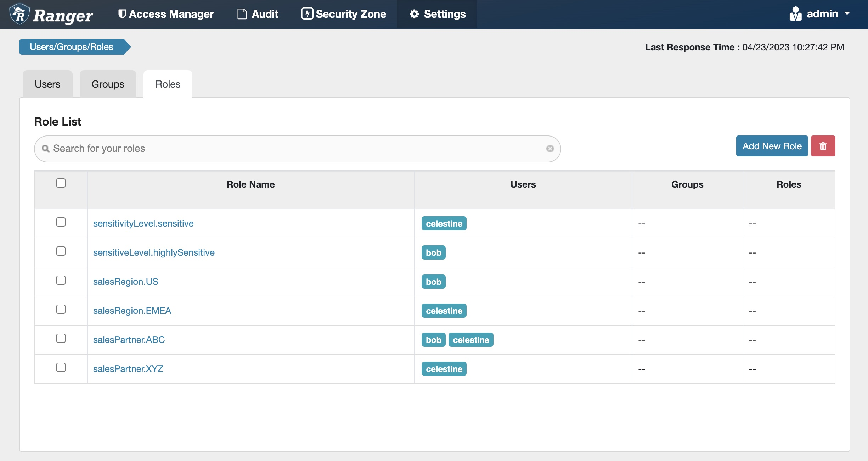Screen dimensions: 868x461
Task: Open the salesRegion.EMEA role link
Action: pyautogui.click(x=132, y=311)
